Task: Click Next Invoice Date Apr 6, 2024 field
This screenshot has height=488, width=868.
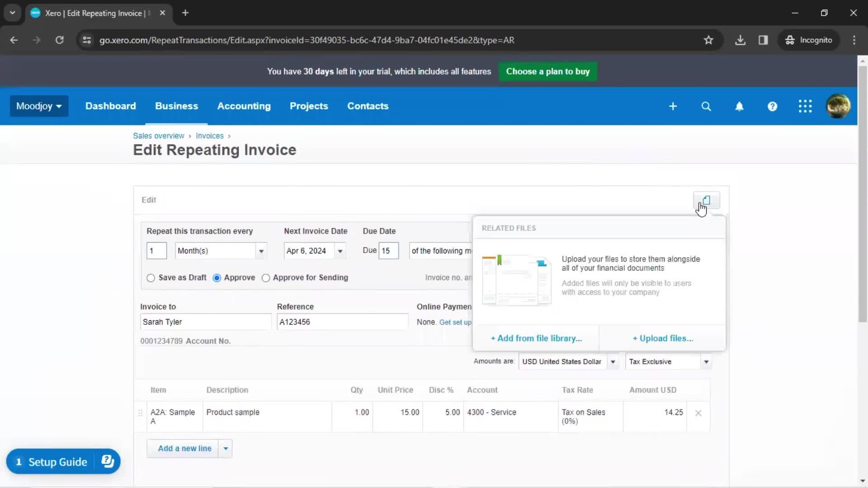Action: [x=309, y=251]
